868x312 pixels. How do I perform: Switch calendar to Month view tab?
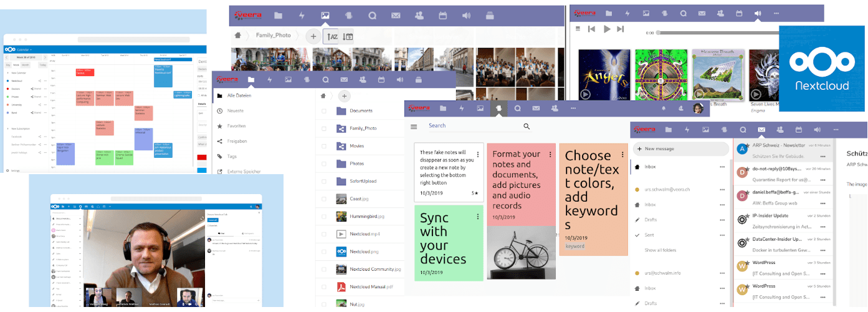click(26, 65)
